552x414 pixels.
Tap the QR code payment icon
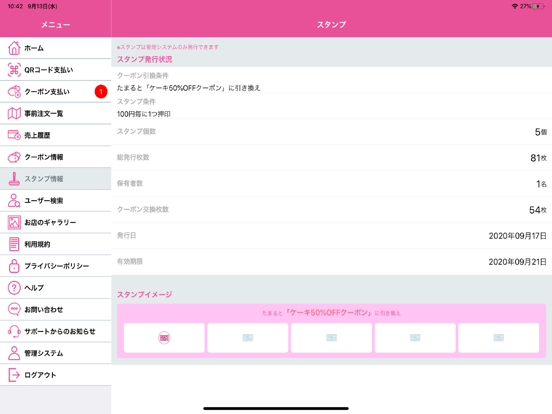click(x=14, y=70)
